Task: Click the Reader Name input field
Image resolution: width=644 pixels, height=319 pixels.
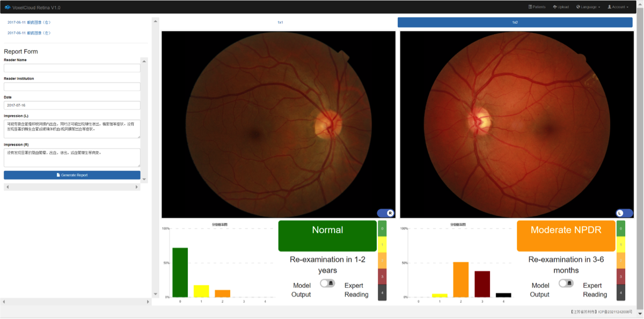Action: click(x=72, y=68)
